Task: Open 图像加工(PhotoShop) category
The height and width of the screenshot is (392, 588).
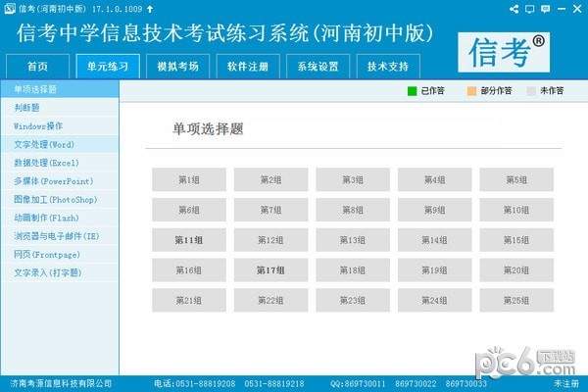Action: (x=56, y=199)
